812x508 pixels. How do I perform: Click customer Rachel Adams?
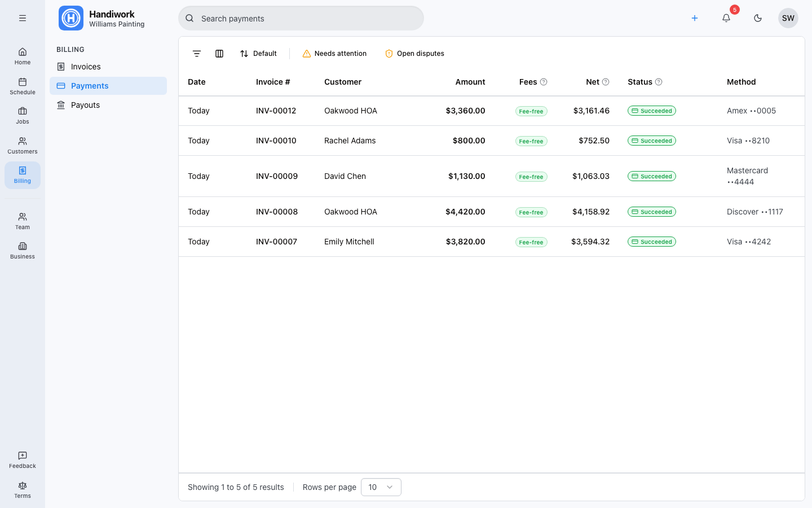350,141
